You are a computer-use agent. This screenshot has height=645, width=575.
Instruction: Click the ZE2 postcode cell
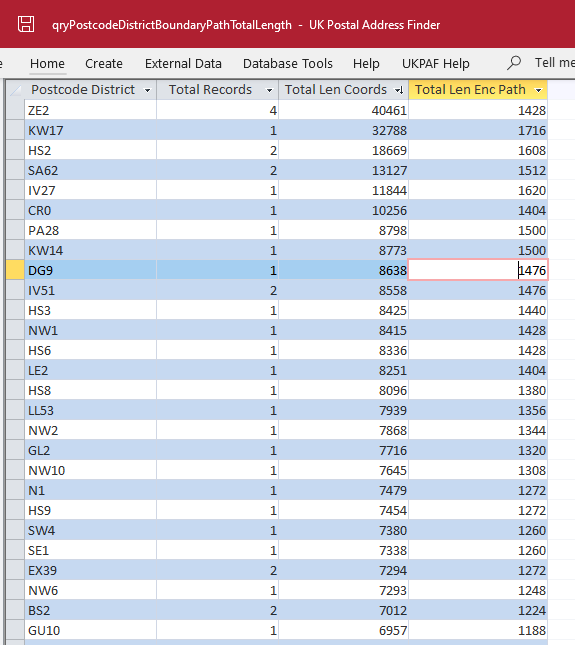90,110
